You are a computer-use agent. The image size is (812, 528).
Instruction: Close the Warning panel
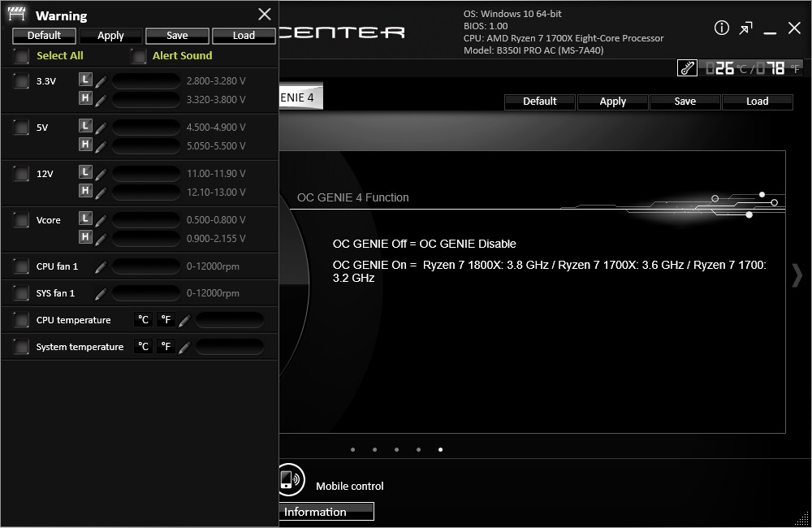(265, 14)
